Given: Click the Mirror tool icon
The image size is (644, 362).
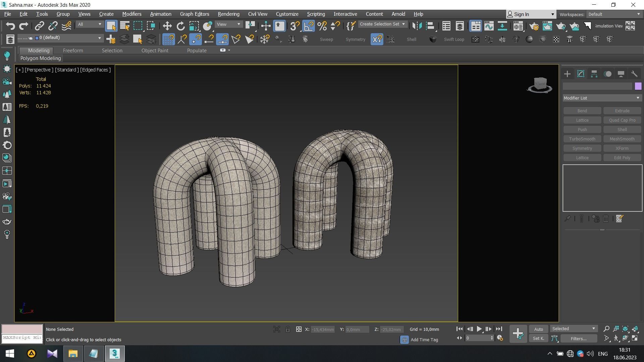Looking at the screenshot, I should [x=417, y=26].
